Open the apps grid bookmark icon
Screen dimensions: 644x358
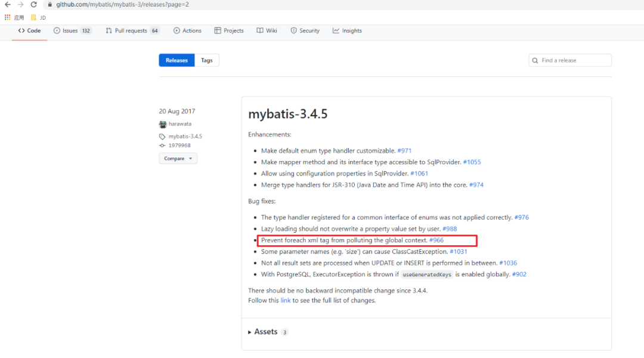click(x=7, y=17)
